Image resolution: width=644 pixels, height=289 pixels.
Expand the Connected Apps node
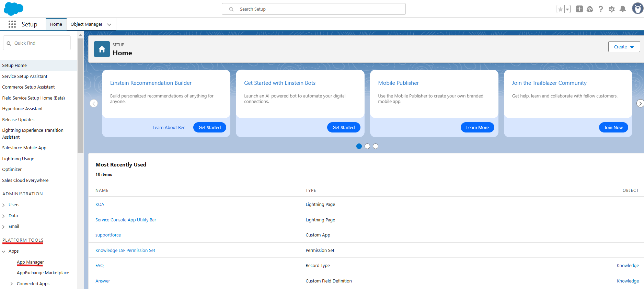pos(12,284)
